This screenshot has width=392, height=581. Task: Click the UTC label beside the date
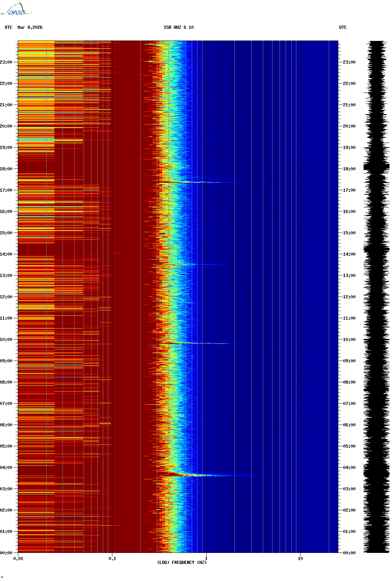pyautogui.click(x=9, y=27)
